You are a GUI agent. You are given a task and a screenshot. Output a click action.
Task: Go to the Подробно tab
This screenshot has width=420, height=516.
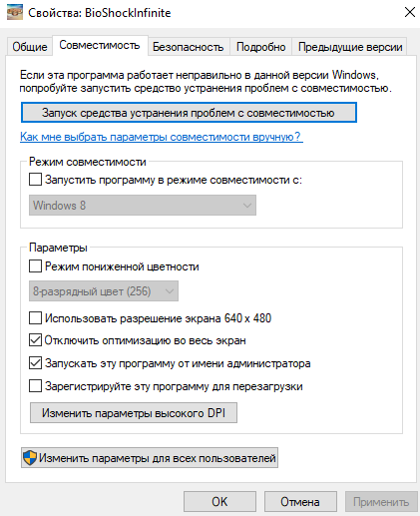tap(260, 47)
